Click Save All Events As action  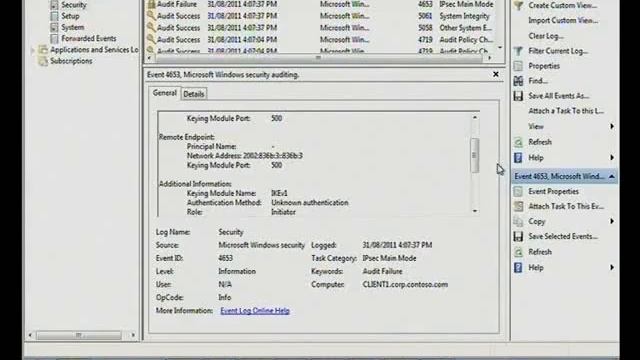(558, 96)
